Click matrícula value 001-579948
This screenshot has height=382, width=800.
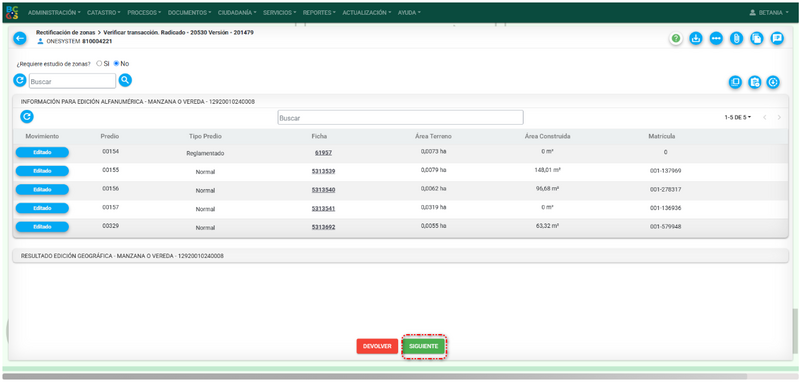tap(665, 226)
